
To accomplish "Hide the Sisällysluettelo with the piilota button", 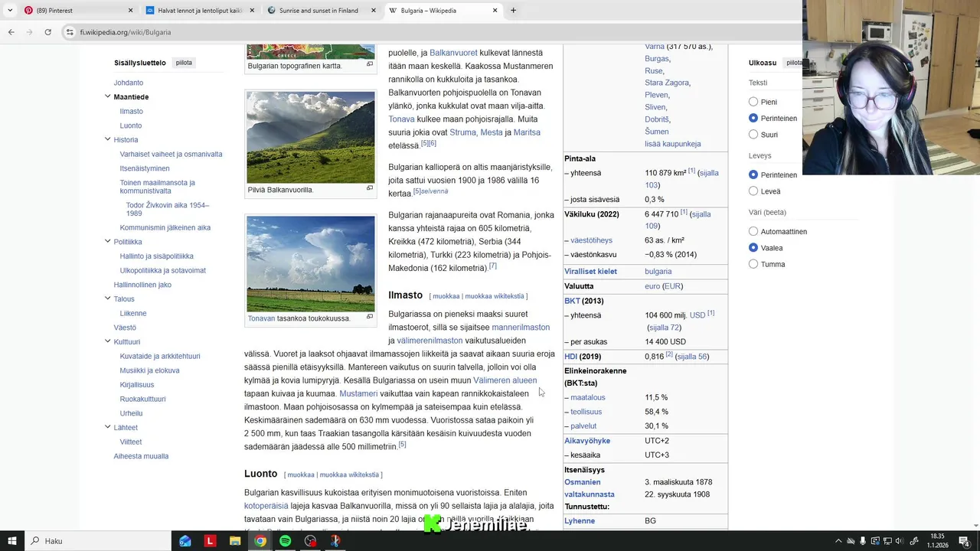I will (x=184, y=63).
